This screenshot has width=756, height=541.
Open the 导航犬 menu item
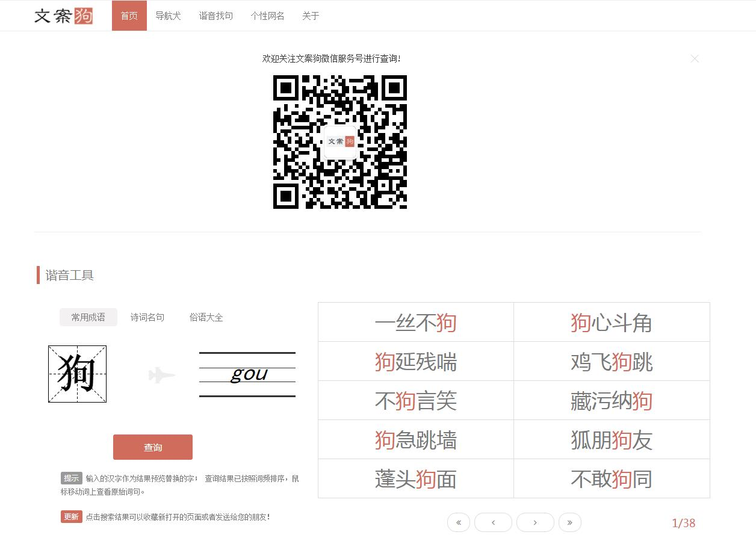tap(168, 16)
